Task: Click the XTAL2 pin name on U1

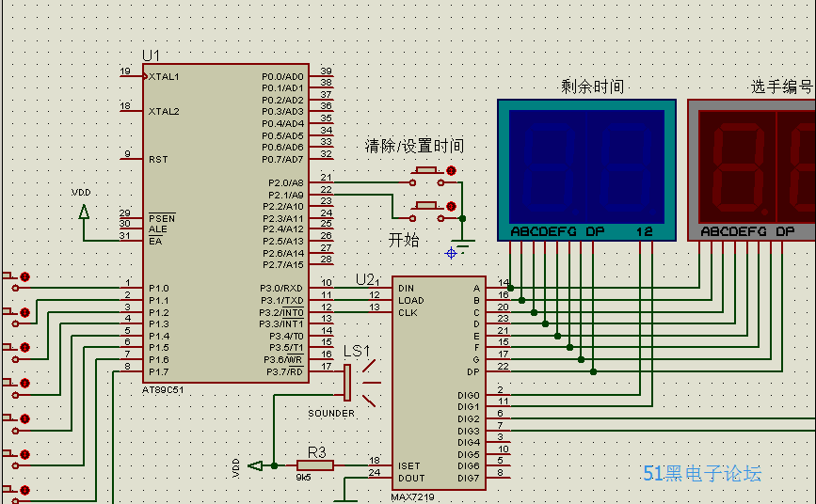Action: coord(164,111)
